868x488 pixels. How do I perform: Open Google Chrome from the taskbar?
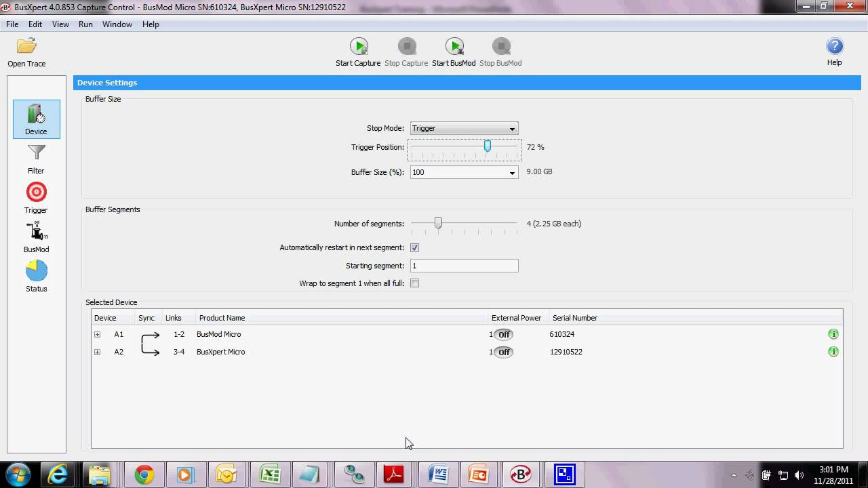[x=143, y=474]
